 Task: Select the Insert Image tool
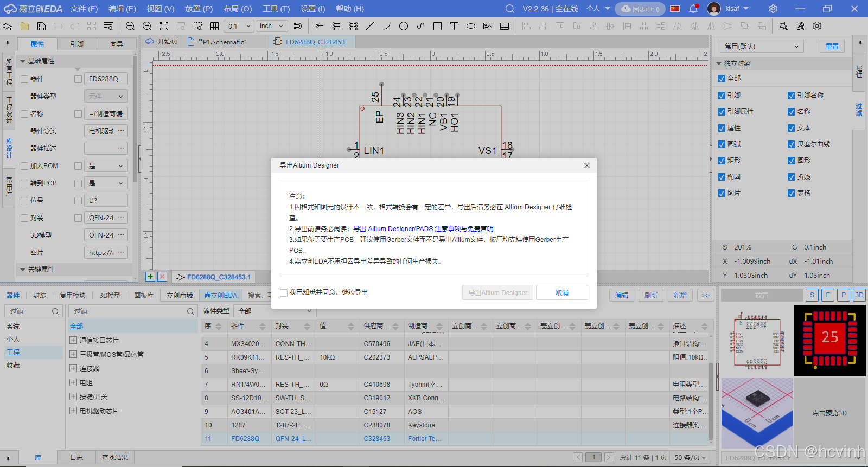coord(488,26)
